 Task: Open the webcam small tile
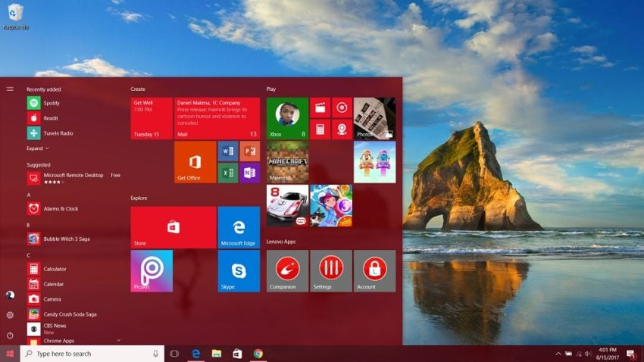(x=342, y=130)
